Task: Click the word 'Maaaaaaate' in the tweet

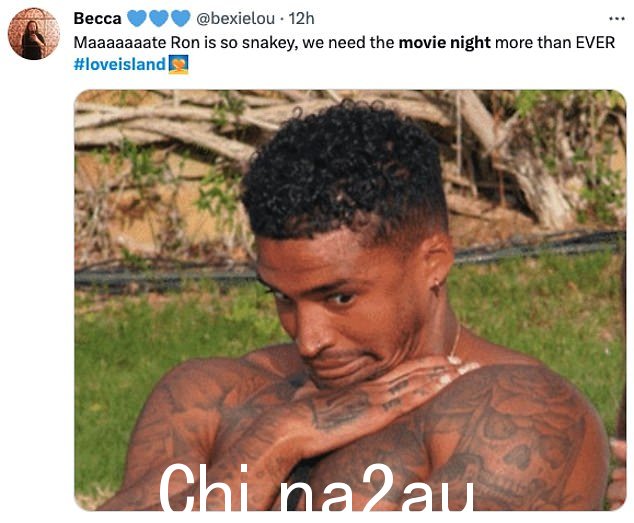Action: click(120, 42)
